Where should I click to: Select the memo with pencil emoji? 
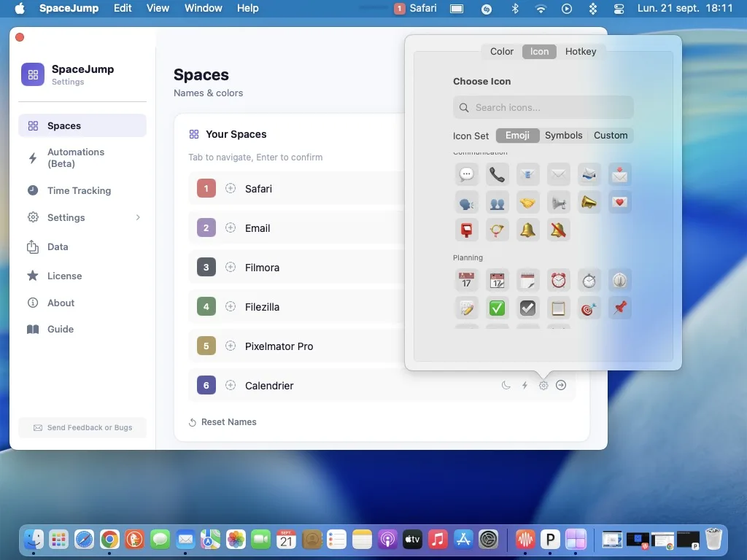pyautogui.click(x=466, y=308)
